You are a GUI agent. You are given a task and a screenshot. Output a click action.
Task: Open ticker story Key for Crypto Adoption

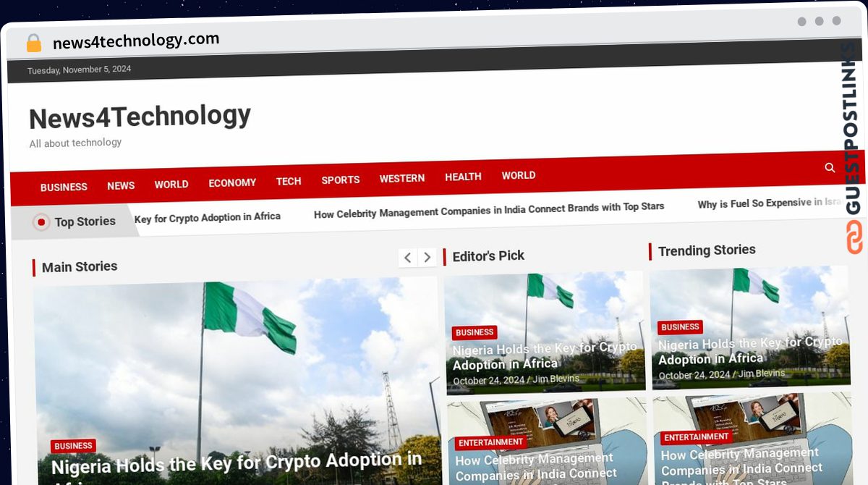pos(208,217)
